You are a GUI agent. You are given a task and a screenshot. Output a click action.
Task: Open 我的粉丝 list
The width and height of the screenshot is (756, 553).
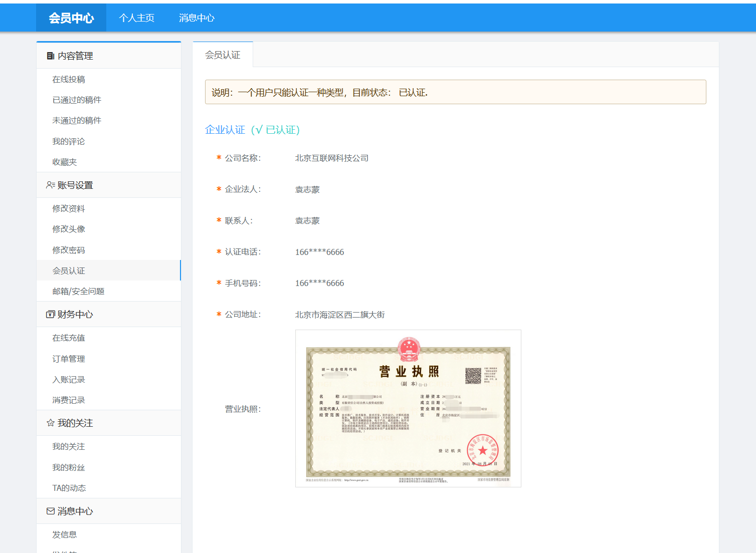pos(69,468)
